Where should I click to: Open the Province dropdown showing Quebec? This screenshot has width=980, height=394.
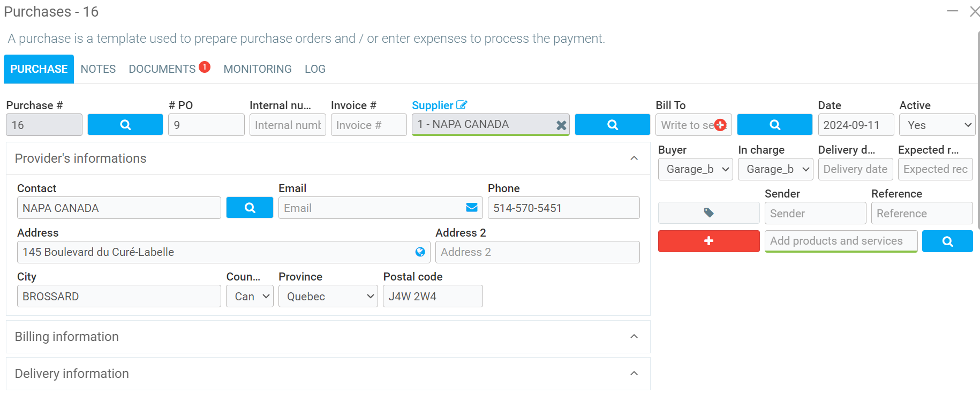tap(328, 296)
